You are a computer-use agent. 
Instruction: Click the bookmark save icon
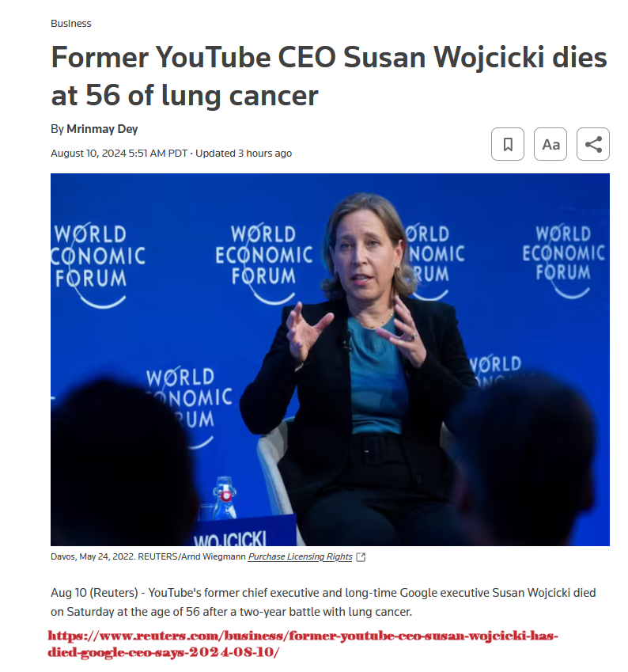pyautogui.click(x=507, y=144)
